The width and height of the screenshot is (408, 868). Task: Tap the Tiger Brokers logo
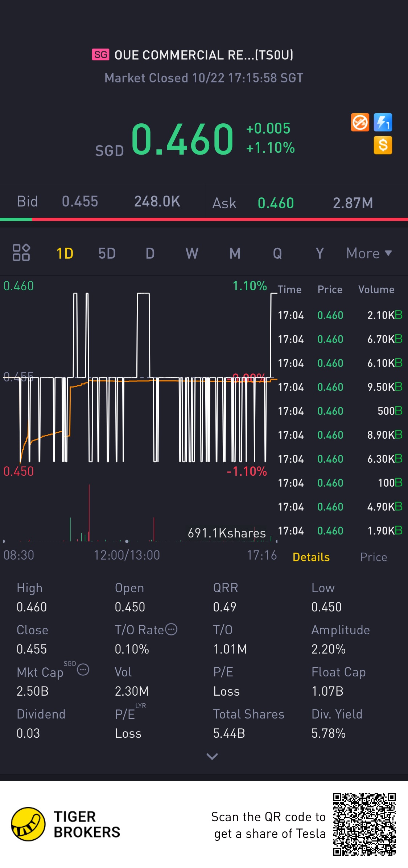point(28,824)
